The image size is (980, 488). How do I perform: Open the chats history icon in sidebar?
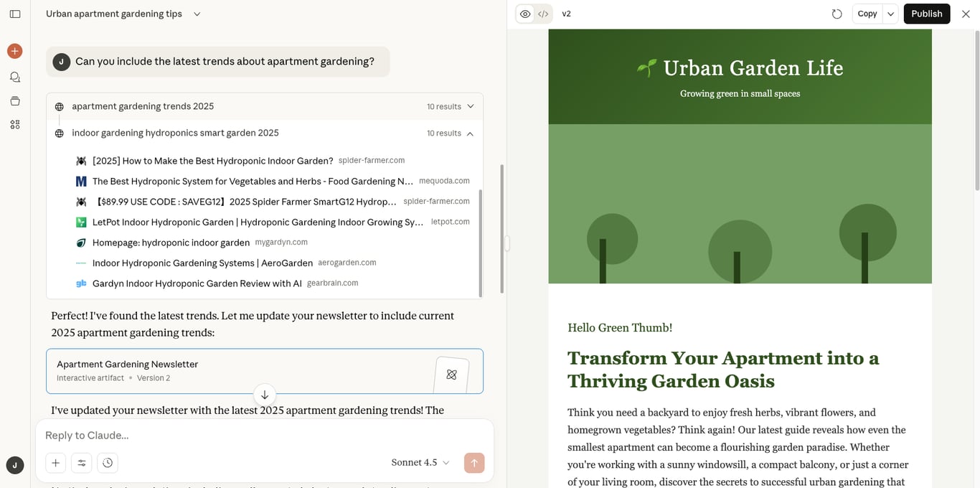(14, 77)
